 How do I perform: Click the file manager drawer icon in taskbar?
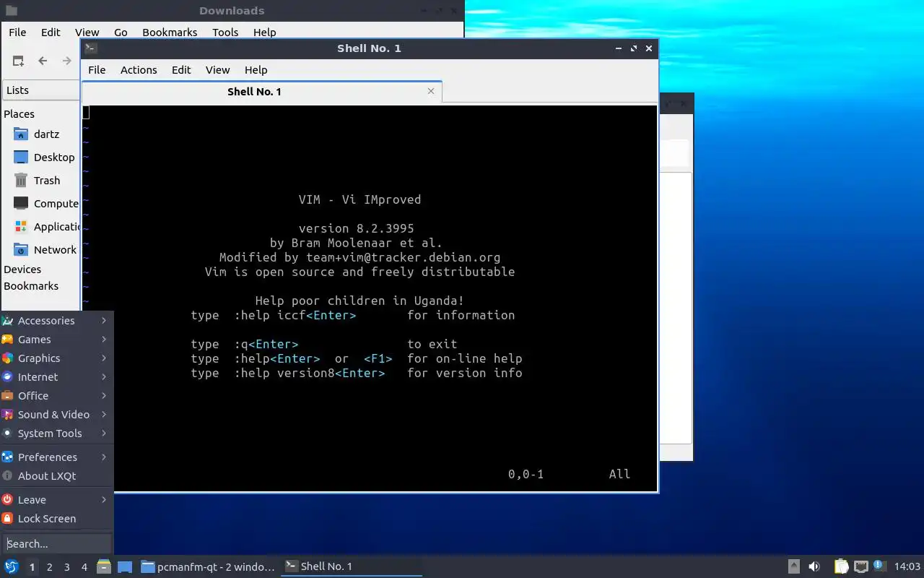(104, 566)
